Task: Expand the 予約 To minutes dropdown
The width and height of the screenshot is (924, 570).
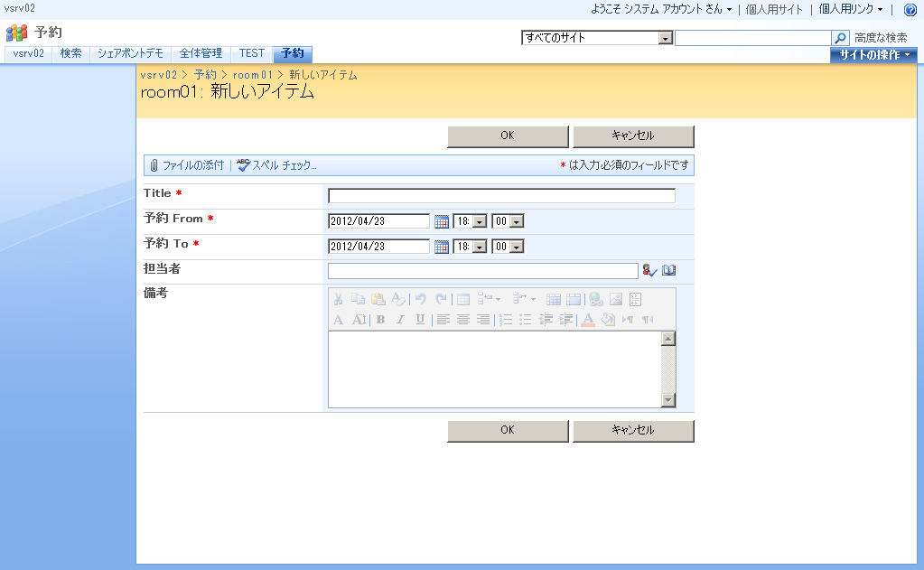Action: coord(517,247)
